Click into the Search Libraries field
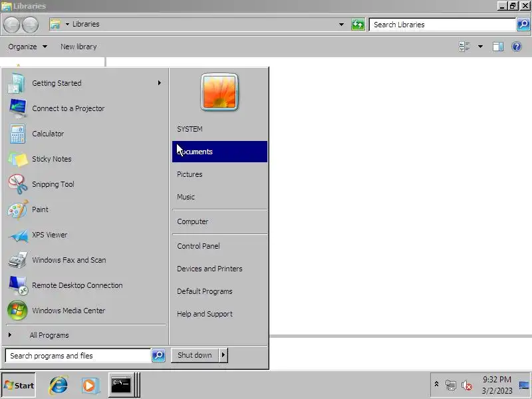The image size is (532, 399). pos(442,25)
